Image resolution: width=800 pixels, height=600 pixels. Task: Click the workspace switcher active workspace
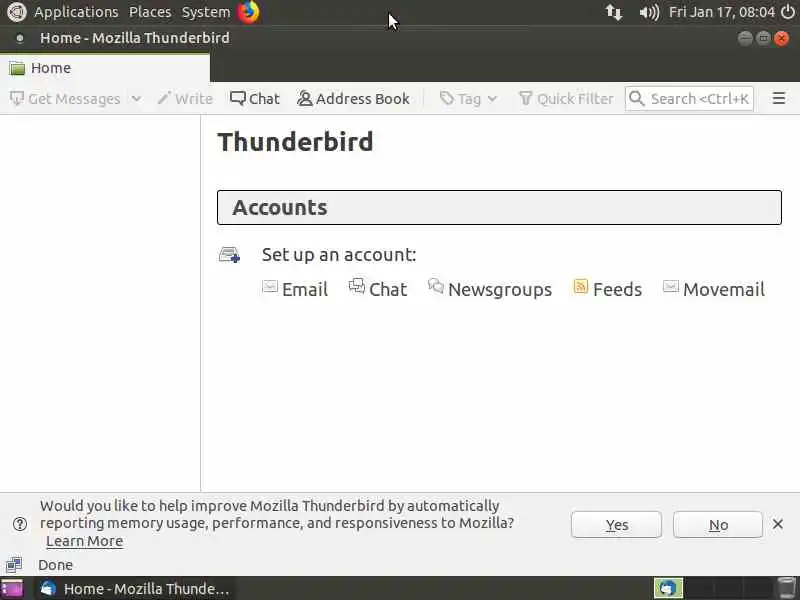tap(668, 588)
